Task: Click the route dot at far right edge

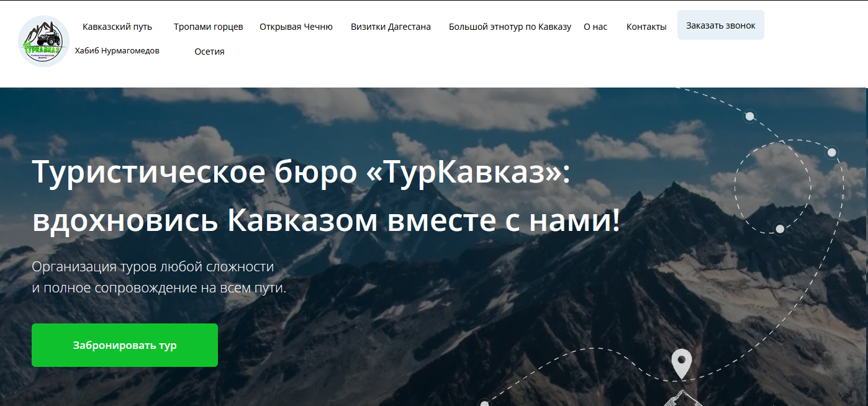Action: [831, 152]
